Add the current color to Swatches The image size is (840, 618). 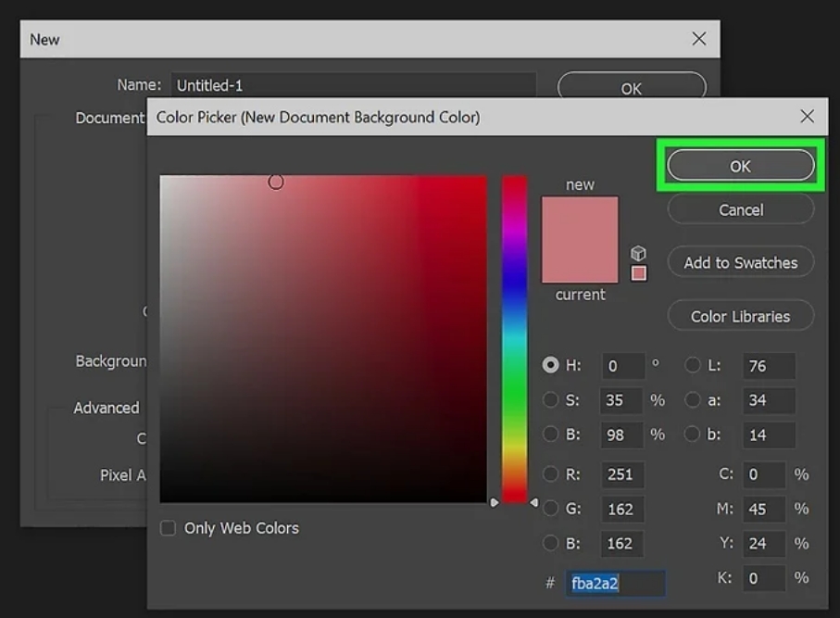(740, 262)
